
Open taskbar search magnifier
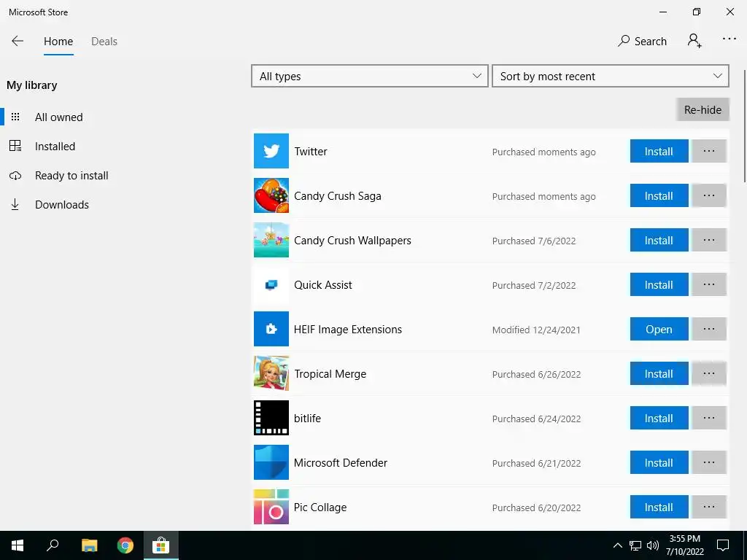pyautogui.click(x=53, y=545)
